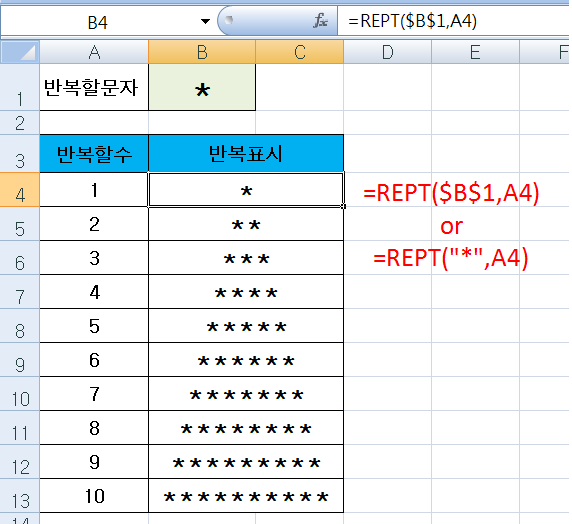Click cell B8 with five asterisks

pos(246,325)
